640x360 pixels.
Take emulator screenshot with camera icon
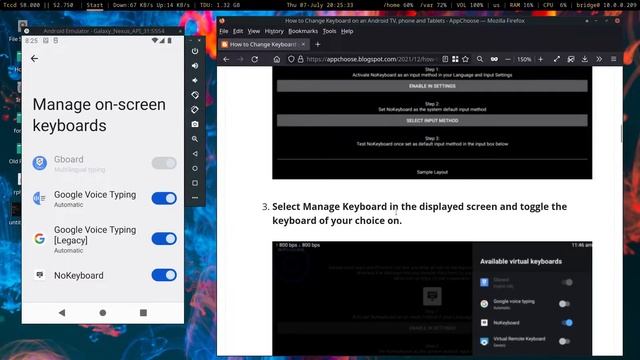click(x=195, y=124)
